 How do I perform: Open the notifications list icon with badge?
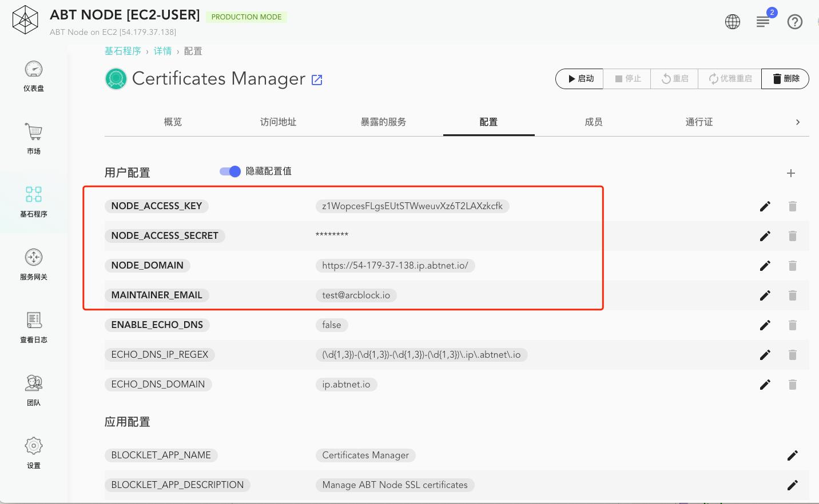coord(763,22)
